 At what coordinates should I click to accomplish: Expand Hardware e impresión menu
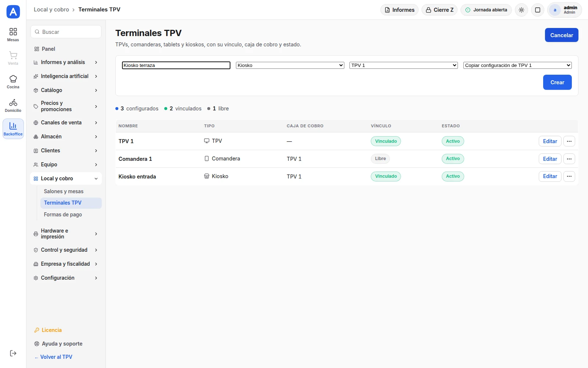[x=66, y=234]
